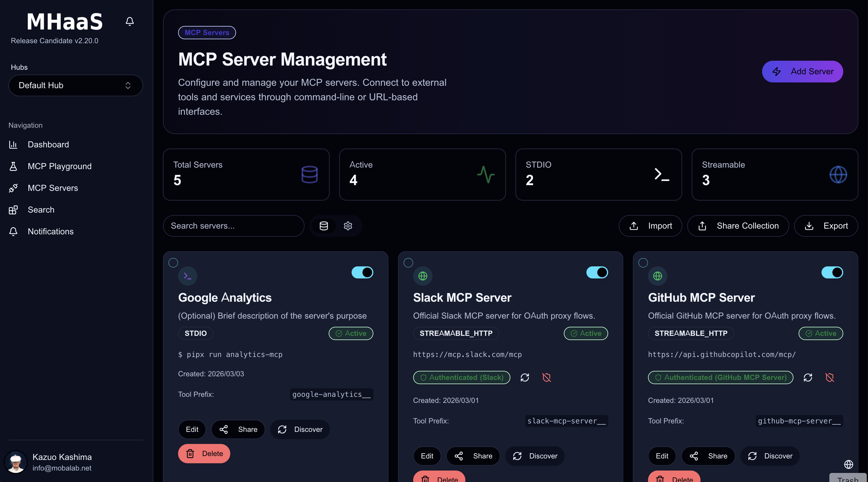
Task: Click the Active activity pulse icon
Action: point(486,175)
